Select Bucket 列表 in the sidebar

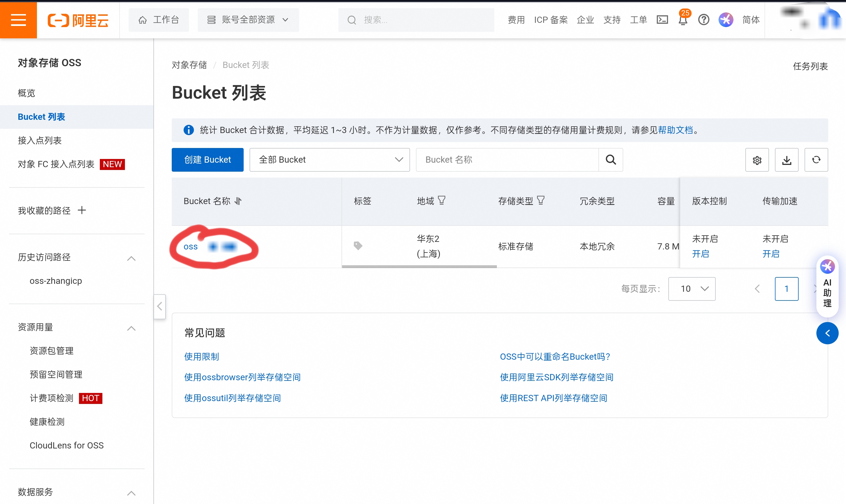(x=77, y=117)
